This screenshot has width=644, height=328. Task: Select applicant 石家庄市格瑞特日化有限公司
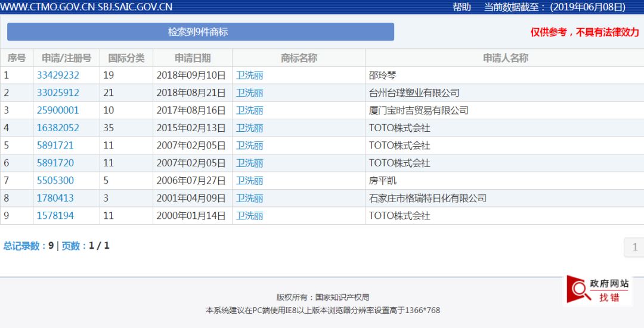point(428,198)
